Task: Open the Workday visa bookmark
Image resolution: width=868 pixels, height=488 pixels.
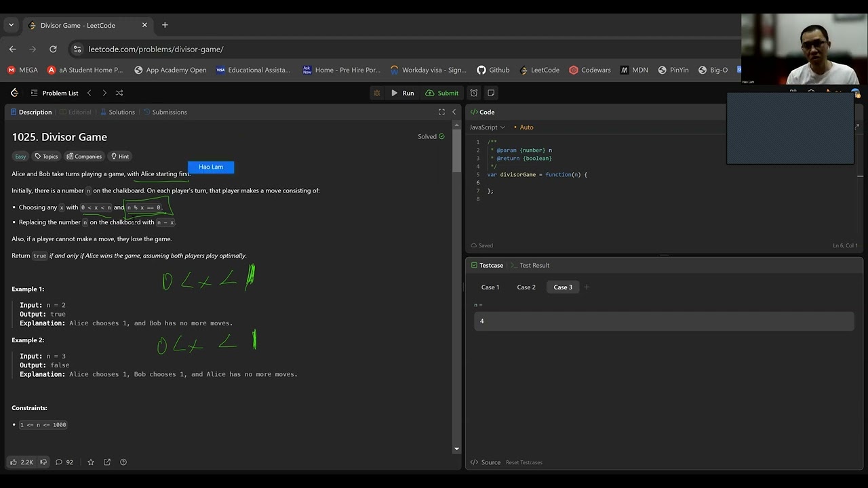Action: pyautogui.click(x=429, y=70)
